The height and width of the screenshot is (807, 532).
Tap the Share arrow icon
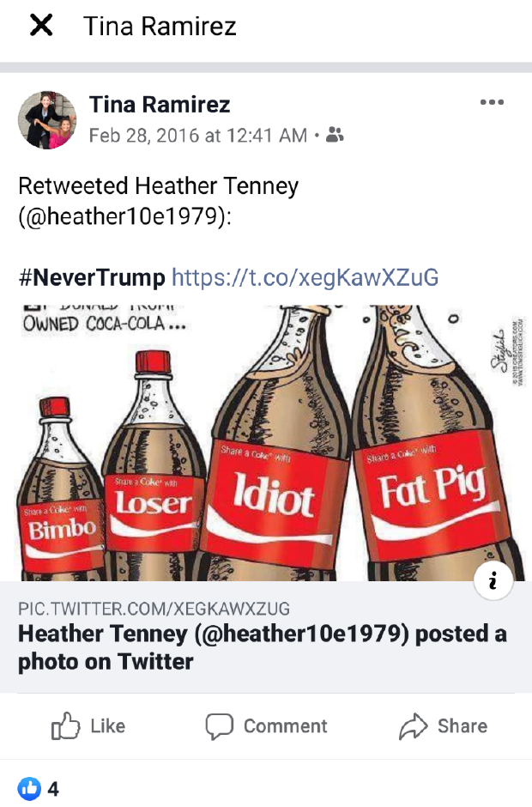(413, 726)
